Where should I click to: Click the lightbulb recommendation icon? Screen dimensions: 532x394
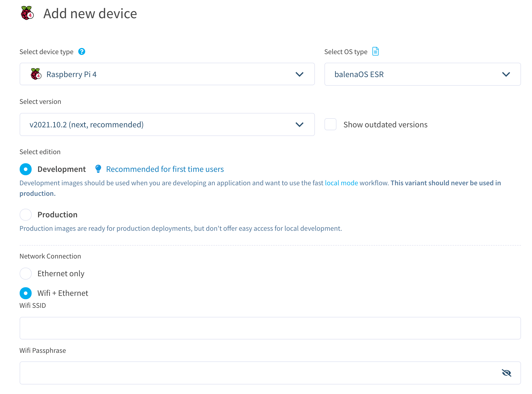point(98,169)
